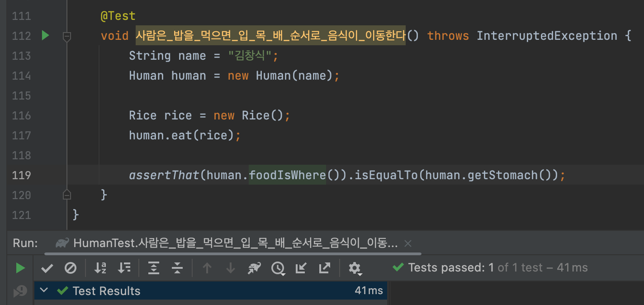Click assertThat on line 119

coord(164,175)
